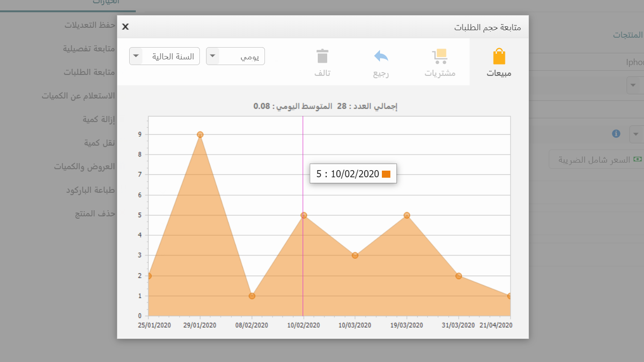
Task: Open the dropdown arrow beside the info icon
Action: [x=636, y=134]
